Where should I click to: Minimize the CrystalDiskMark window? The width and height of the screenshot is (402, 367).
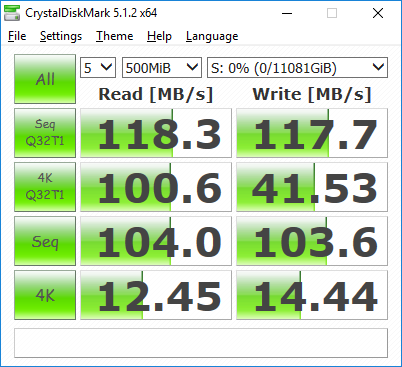click(x=287, y=13)
